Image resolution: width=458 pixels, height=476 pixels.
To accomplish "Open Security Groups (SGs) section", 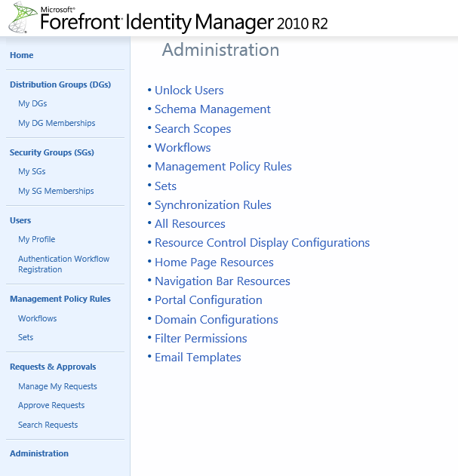I will coord(52,152).
